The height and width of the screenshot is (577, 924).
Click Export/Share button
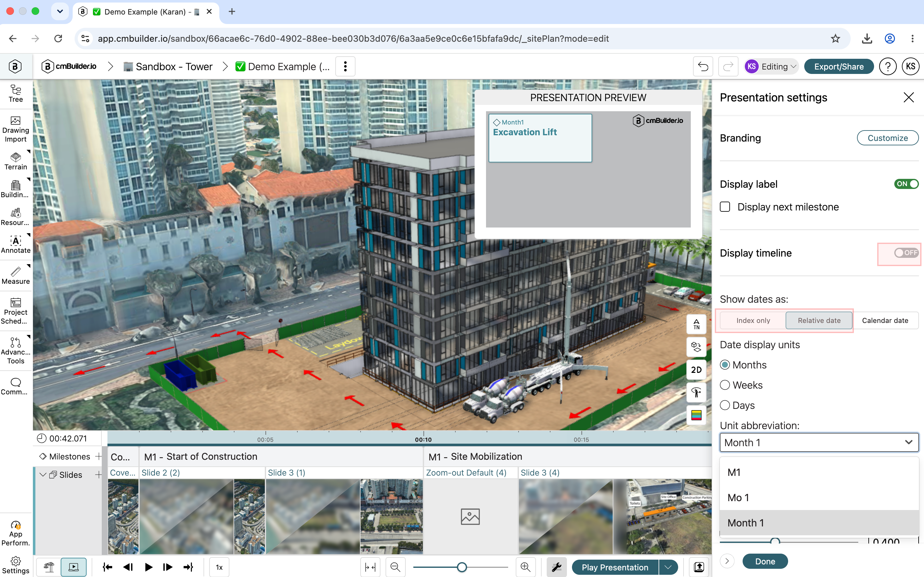[x=838, y=66]
